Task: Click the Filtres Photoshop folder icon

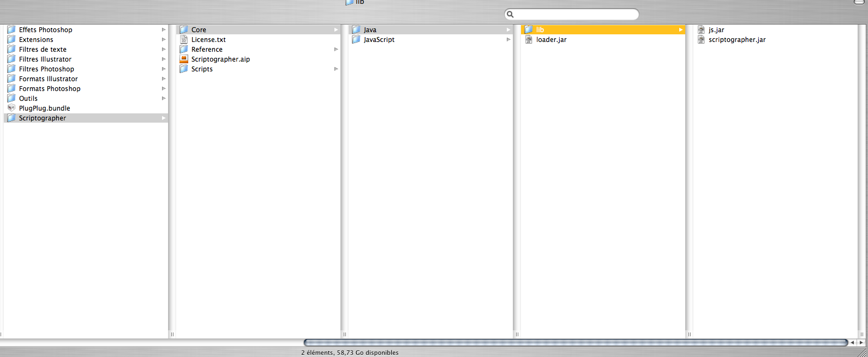Action: tap(11, 69)
